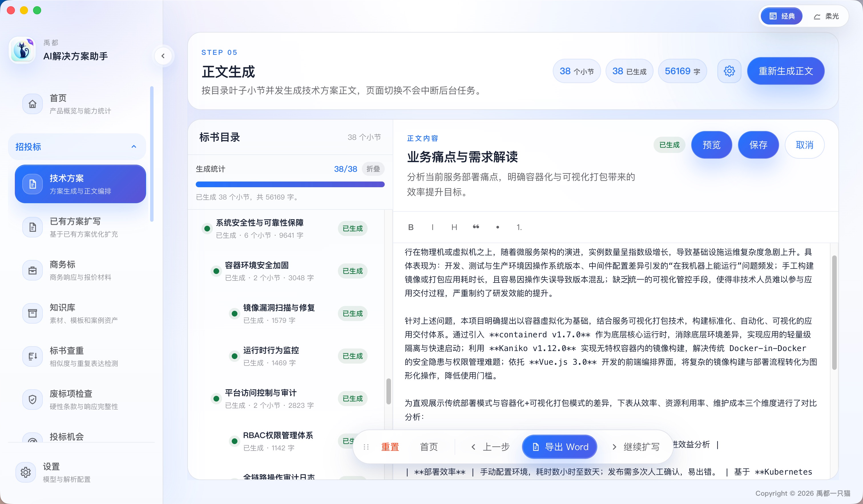Insert heading with H button

point(454,227)
